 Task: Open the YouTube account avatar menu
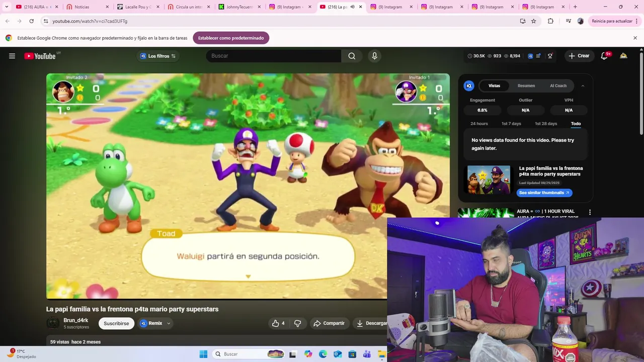point(623,56)
